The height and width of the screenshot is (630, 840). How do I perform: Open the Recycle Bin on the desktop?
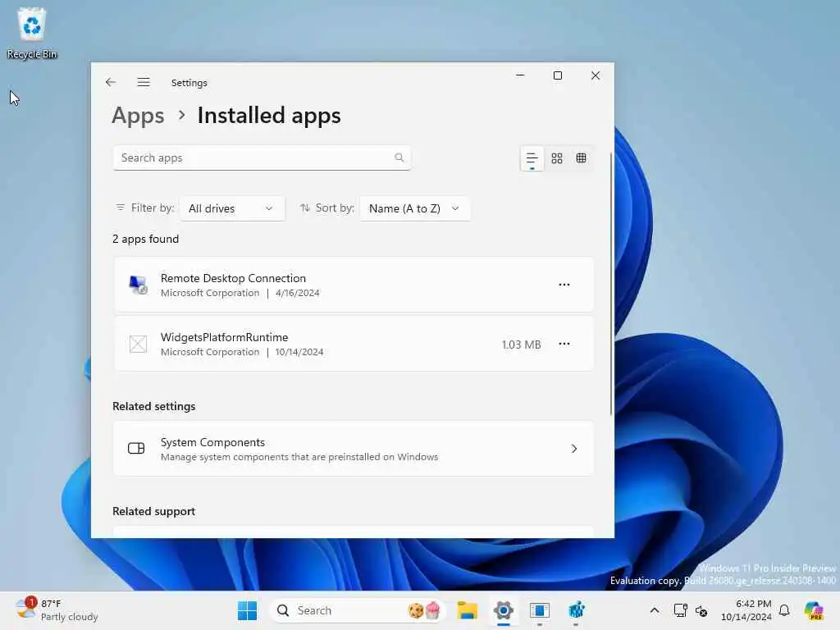tap(32, 34)
